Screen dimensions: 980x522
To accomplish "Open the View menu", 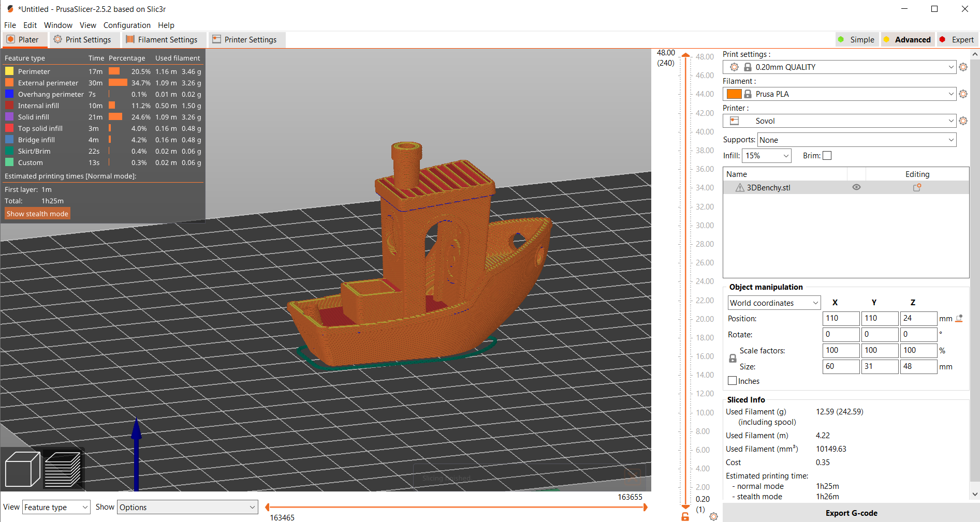I will point(87,25).
